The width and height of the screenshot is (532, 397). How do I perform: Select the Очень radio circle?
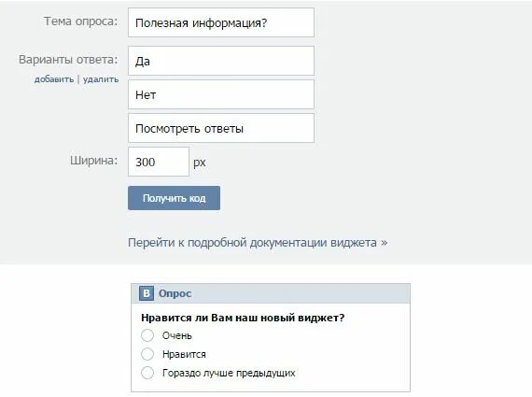tap(147, 335)
